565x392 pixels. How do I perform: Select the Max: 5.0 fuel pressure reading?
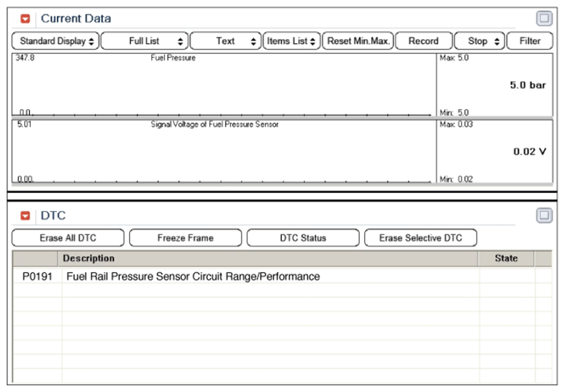point(454,58)
